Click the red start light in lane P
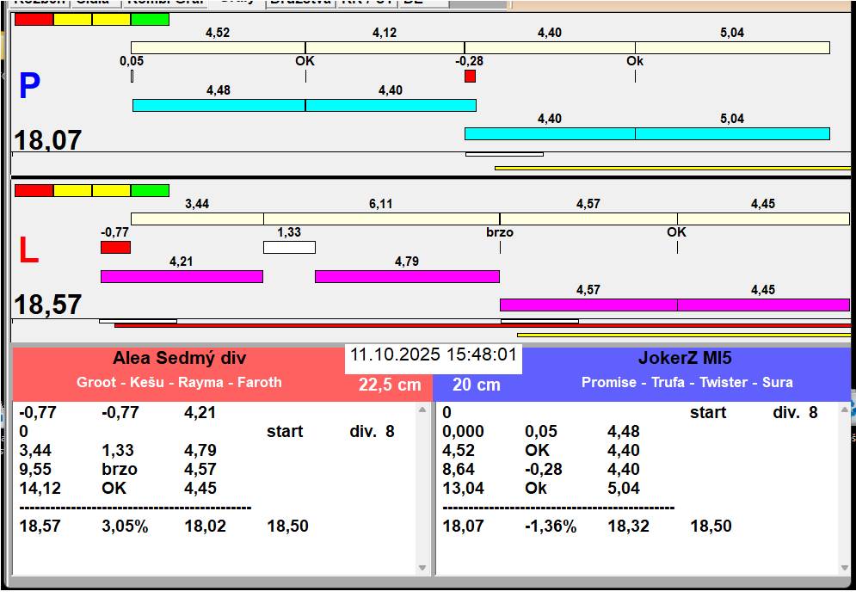This screenshot has height=616, width=856. (34, 20)
